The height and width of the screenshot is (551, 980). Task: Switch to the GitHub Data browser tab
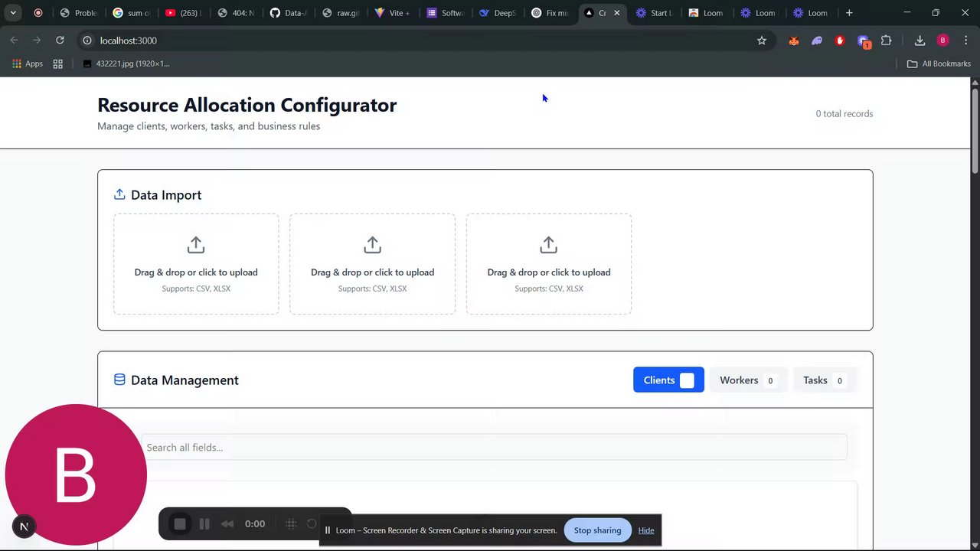(x=288, y=13)
